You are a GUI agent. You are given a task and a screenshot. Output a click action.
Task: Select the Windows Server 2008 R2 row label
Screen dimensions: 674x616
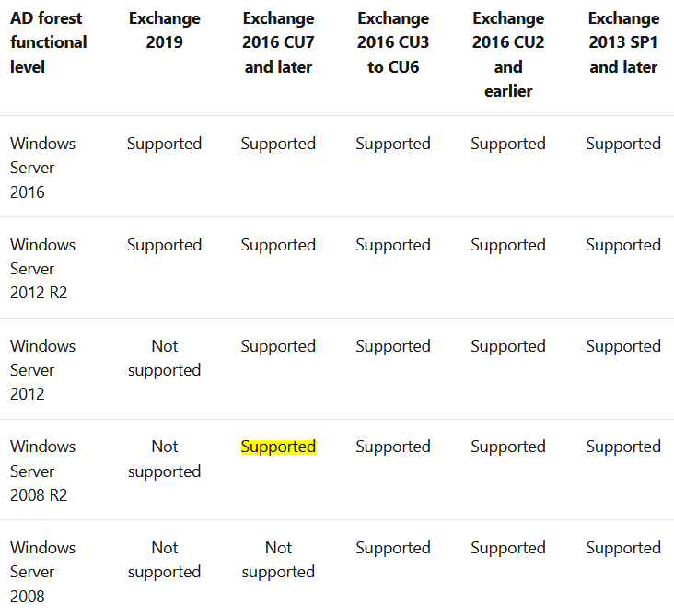click(43, 471)
